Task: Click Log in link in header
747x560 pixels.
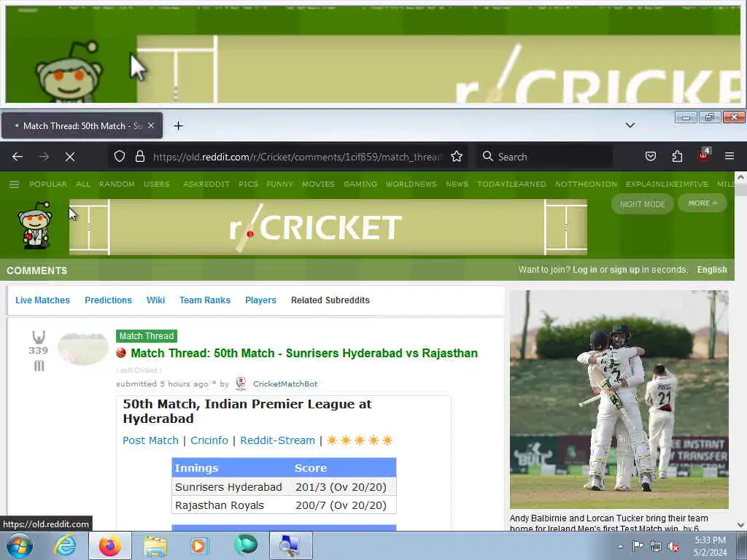Action: coord(584,270)
